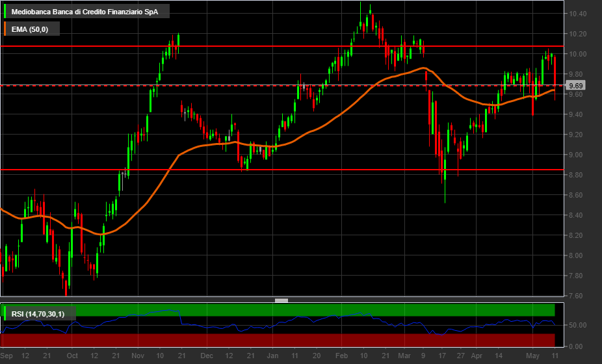
Task: Click the 7.80 price axis label
Action: click(577, 276)
